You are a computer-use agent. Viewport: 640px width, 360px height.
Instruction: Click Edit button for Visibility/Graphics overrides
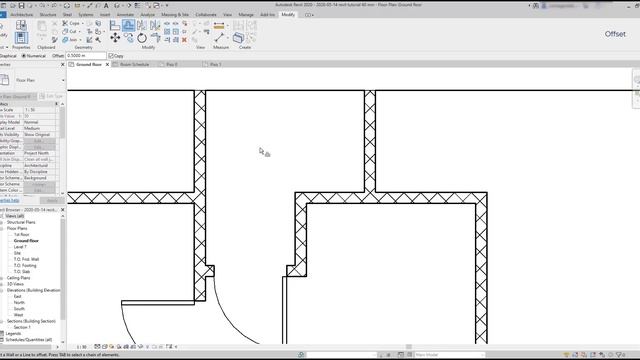tap(39, 141)
